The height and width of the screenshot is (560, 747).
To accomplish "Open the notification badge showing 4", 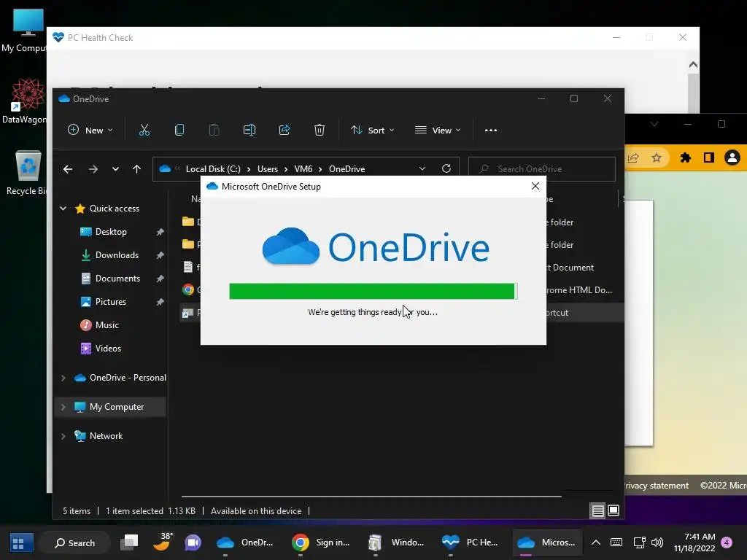I will click(727, 542).
